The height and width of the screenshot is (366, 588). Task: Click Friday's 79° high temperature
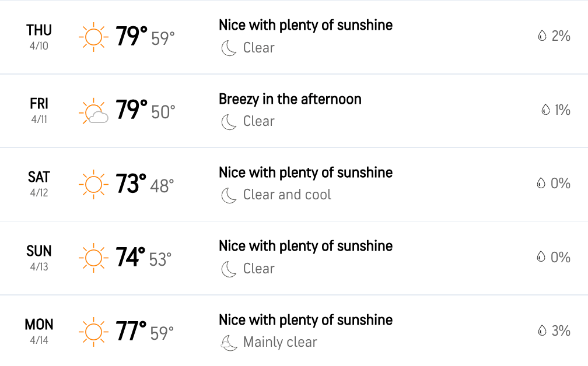(131, 110)
